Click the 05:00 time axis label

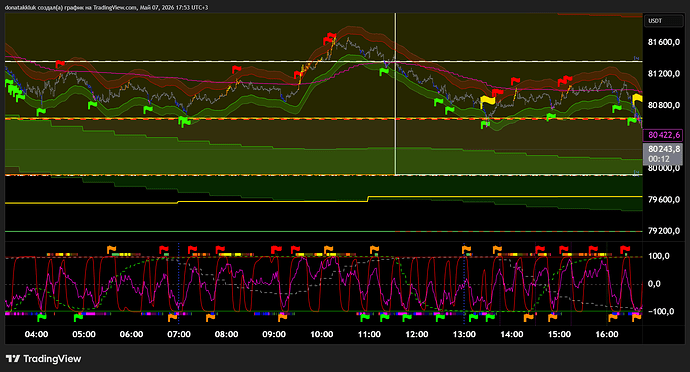coord(84,334)
